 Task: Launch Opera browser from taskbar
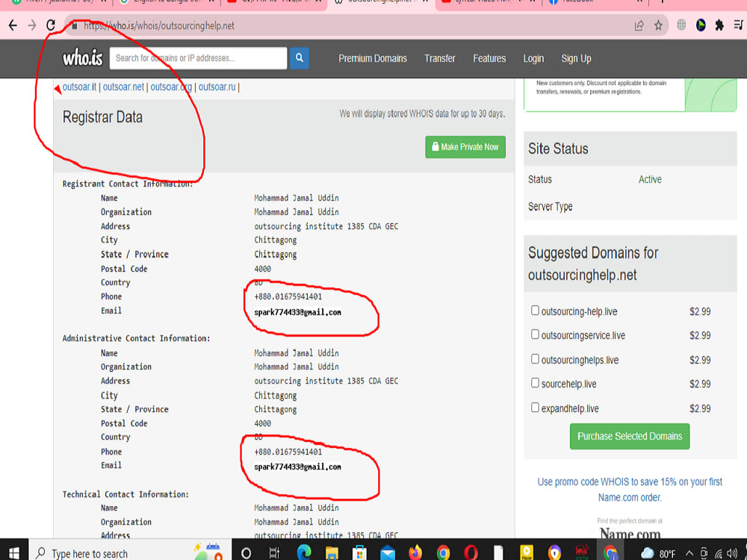(x=471, y=553)
